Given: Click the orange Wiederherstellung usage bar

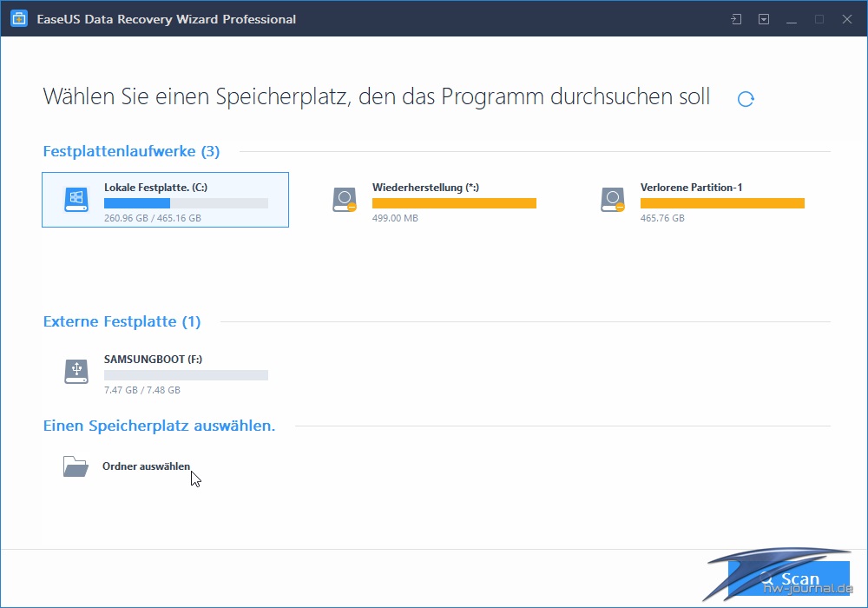Looking at the screenshot, I should point(454,203).
